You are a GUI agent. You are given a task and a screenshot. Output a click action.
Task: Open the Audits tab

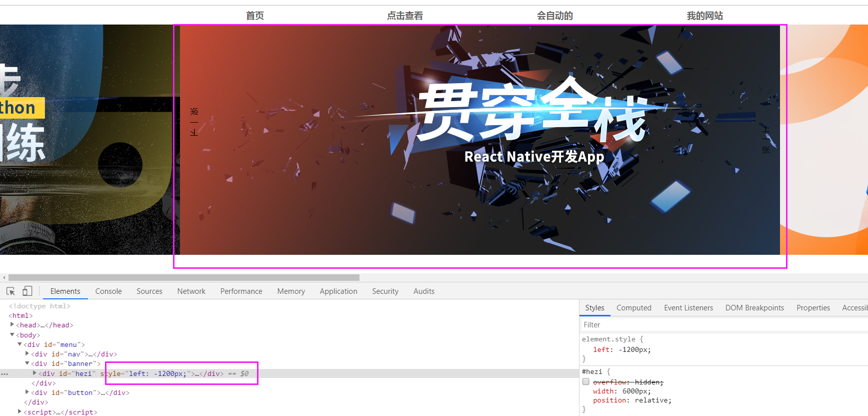click(424, 291)
